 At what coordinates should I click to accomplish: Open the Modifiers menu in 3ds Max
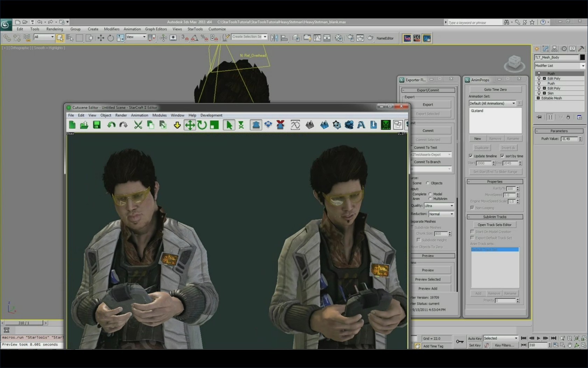[112, 29]
